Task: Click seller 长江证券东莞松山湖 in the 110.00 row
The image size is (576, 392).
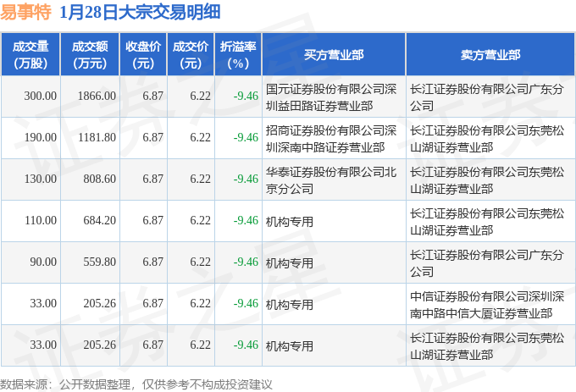Action: pos(487,222)
